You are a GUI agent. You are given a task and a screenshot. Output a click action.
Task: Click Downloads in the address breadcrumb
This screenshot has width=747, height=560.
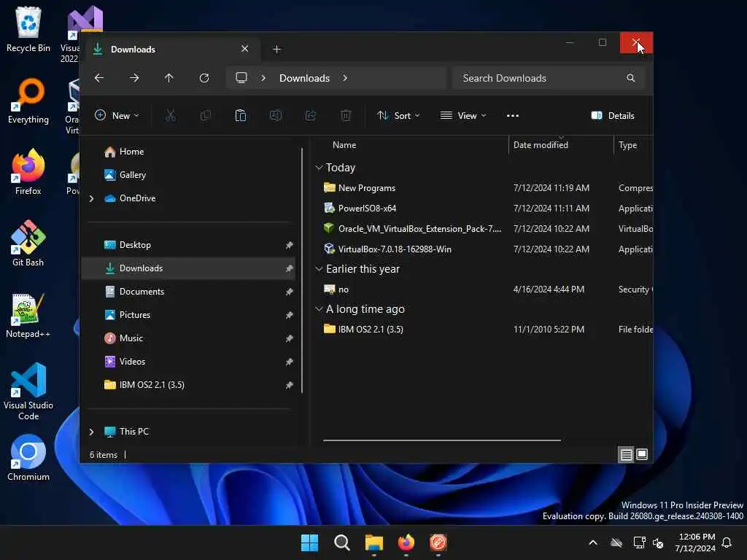pyautogui.click(x=304, y=77)
